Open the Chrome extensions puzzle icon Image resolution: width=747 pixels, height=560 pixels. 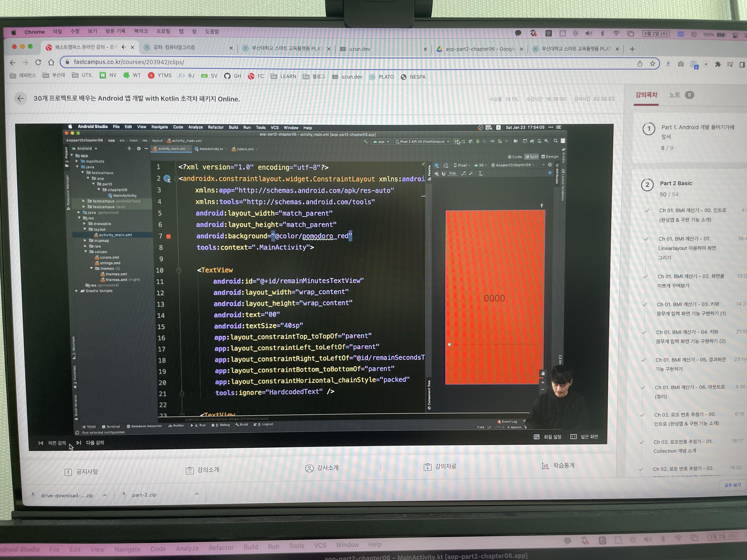pos(718,64)
